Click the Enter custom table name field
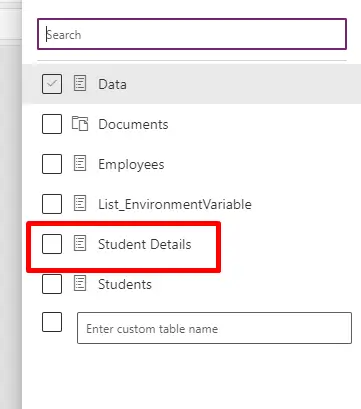Viewport: 361px width, 409px height. pyautogui.click(x=214, y=328)
